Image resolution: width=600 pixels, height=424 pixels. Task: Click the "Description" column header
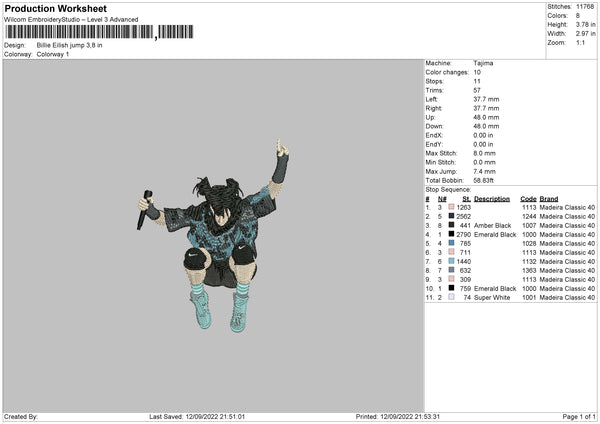point(492,199)
